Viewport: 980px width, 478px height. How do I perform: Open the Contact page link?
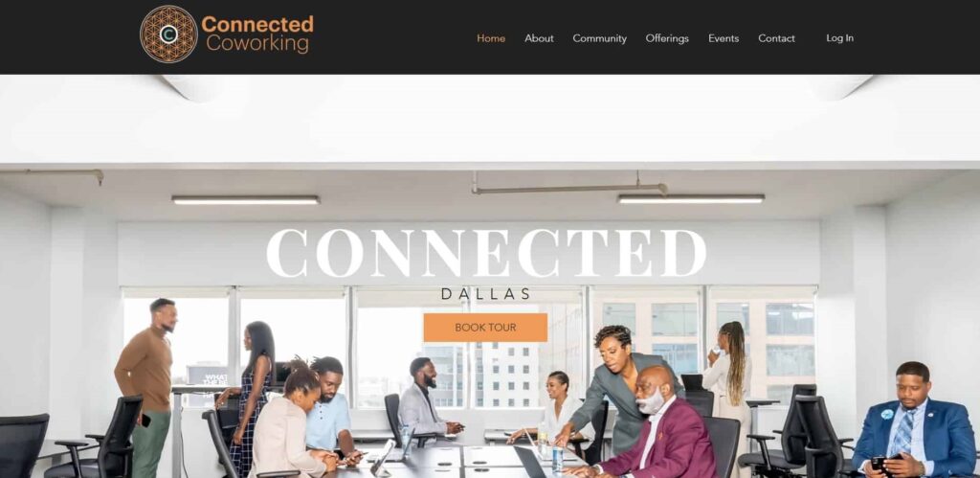click(x=776, y=38)
